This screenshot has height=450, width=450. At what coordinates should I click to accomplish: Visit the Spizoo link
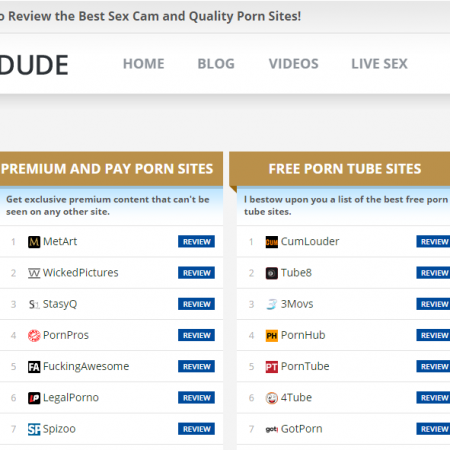59,429
